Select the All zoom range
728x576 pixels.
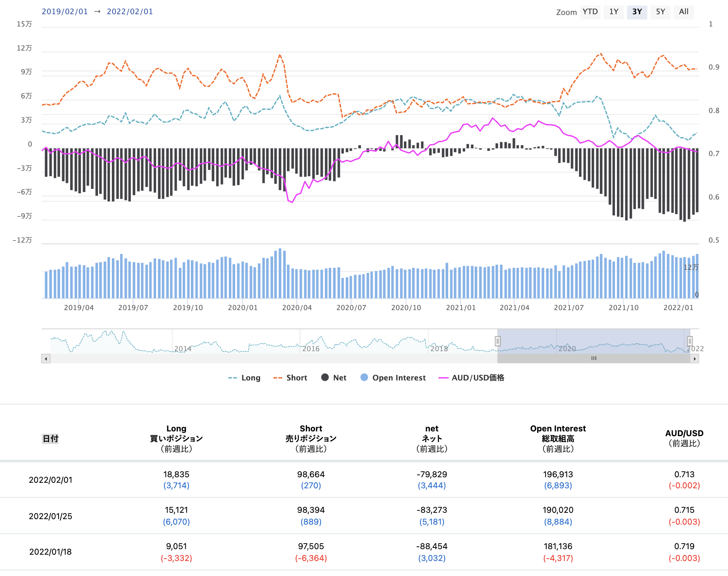pyautogui.click(x=684, y=12)
